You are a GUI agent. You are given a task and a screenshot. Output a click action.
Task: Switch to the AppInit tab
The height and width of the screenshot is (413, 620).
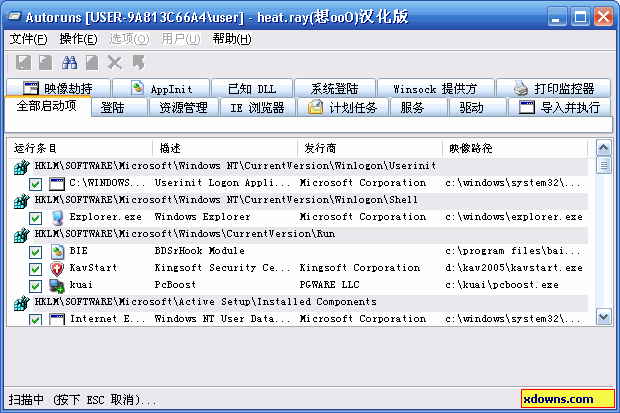click(x=161, y=88)
